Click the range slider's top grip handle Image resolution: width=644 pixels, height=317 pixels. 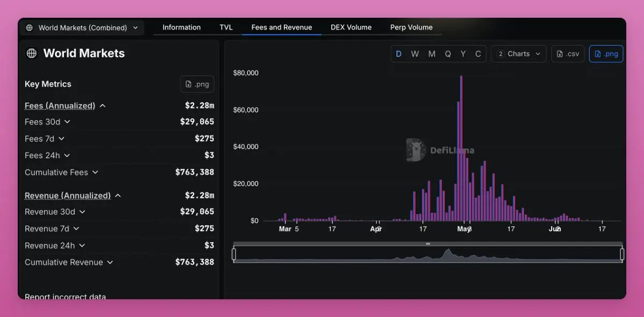(x=428, y=244)
